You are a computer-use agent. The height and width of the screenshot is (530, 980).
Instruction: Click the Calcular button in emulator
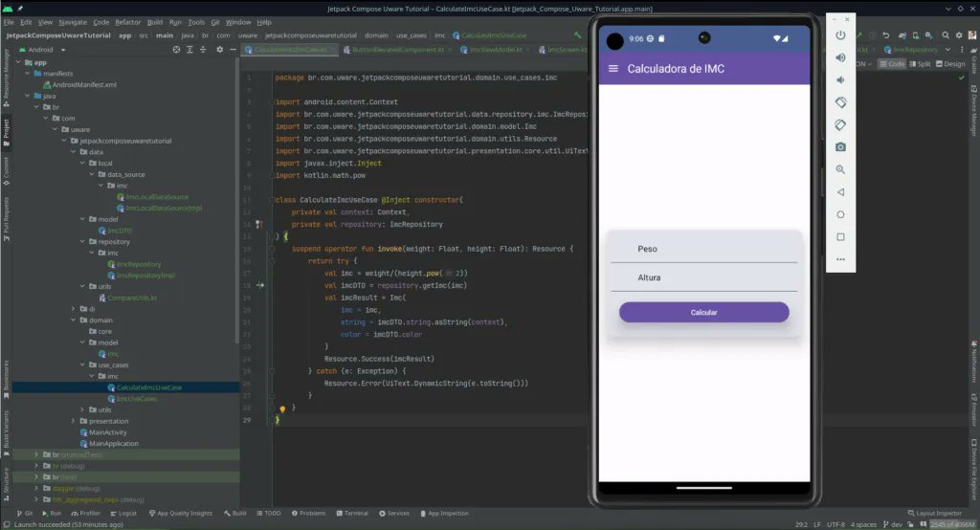703,313
